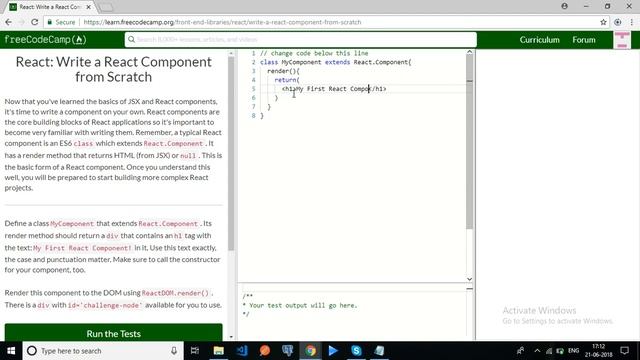Place cursor on line 1 comment text

click(314, 53)
